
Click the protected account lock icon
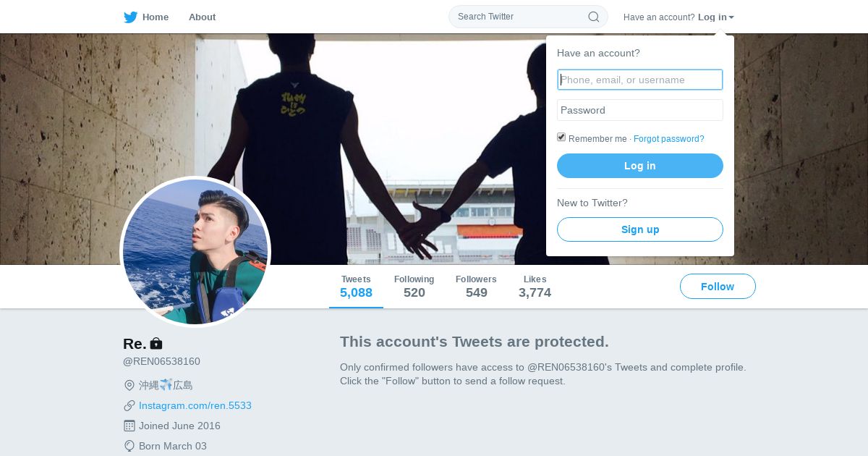pyautogui.click(x=156, y=344)
